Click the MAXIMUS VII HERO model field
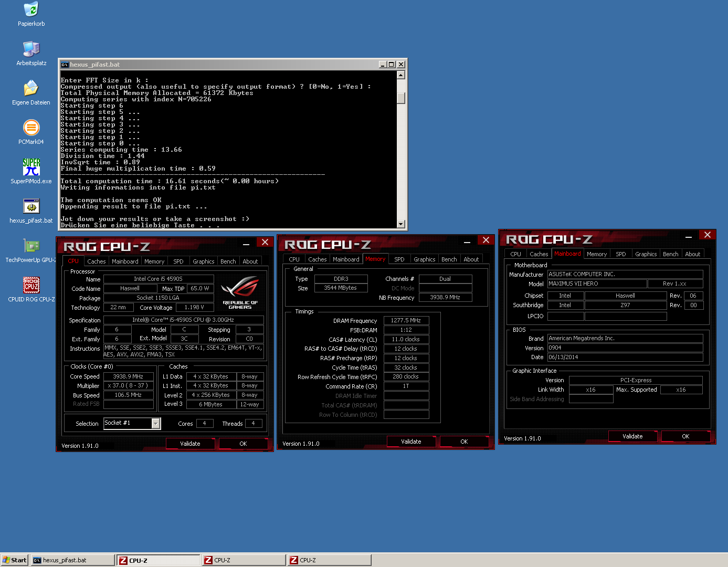Image resolution: width=728 pixels, height=567 pixels. [x=597, y=283]
